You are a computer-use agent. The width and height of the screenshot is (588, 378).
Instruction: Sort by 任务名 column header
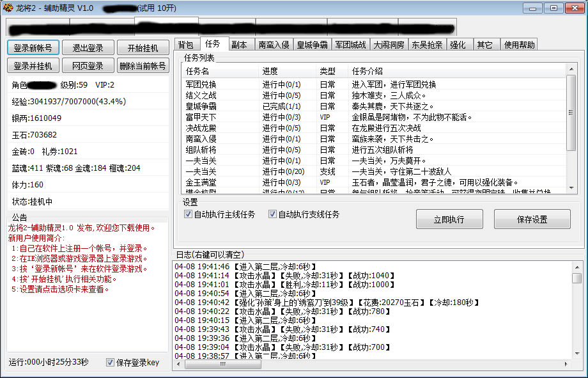click(x=220, y=70)
